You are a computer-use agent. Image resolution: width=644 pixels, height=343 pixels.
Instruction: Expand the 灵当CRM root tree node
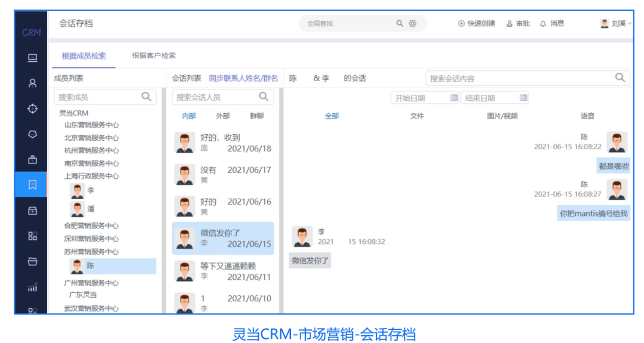(73, 113)
